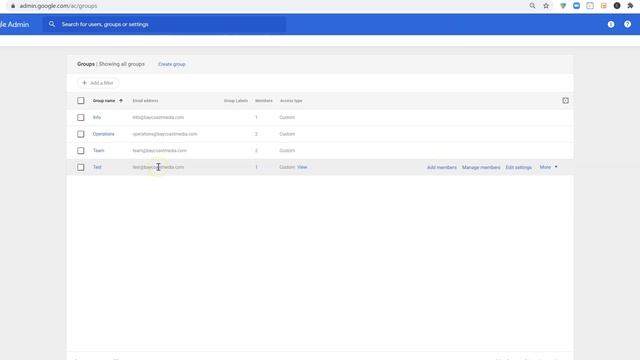The height and width of the screenshot is (360, 640).
Task: Click the Create group link
Action: click(172, 64)
